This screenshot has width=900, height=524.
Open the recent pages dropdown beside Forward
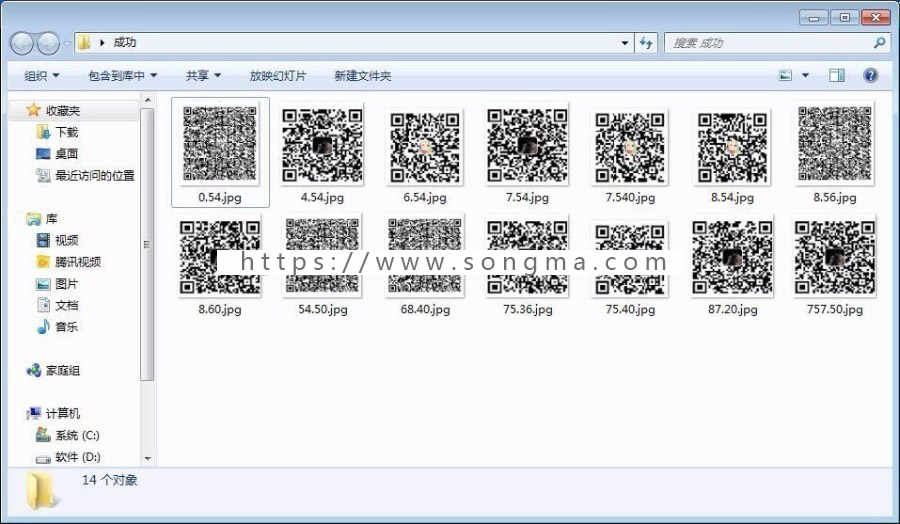pos(66,43)
